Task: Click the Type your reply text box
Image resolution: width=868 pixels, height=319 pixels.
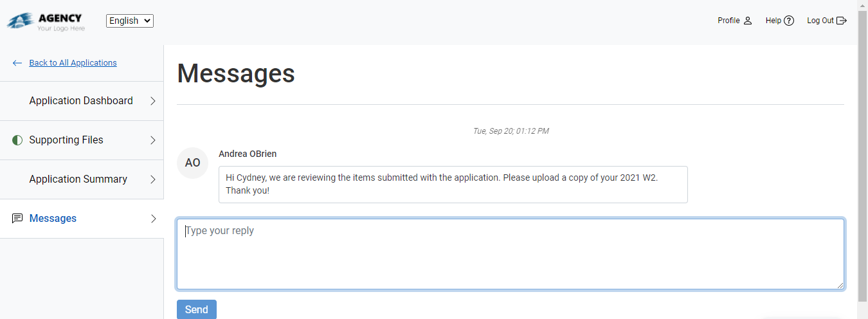Action: 510,254
